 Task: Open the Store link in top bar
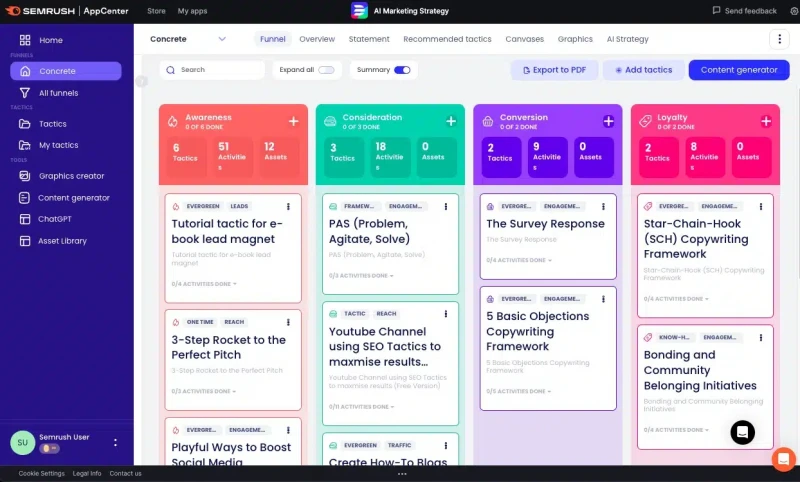coord(156,11)
